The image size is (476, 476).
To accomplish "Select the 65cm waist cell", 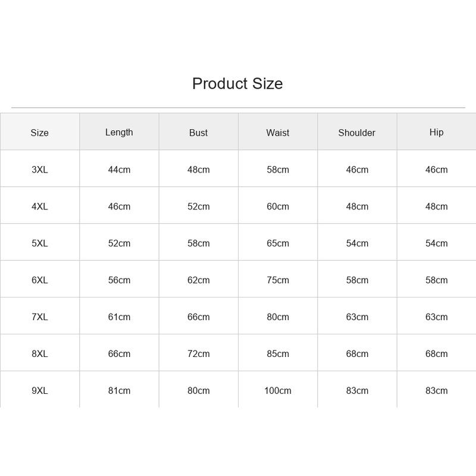I will pos(278,243).
